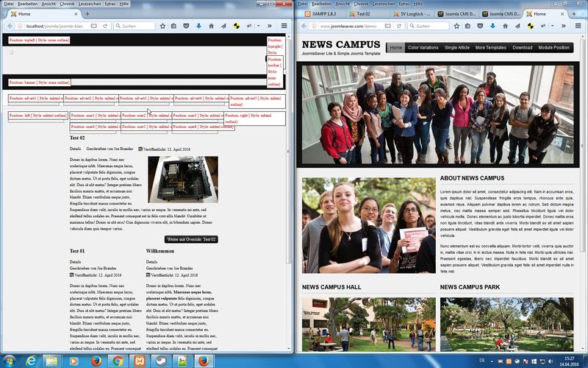The height and width of the screenshot is (368, 588).
Task: Open the Module Position navigation link
Action: pos(553,48)
